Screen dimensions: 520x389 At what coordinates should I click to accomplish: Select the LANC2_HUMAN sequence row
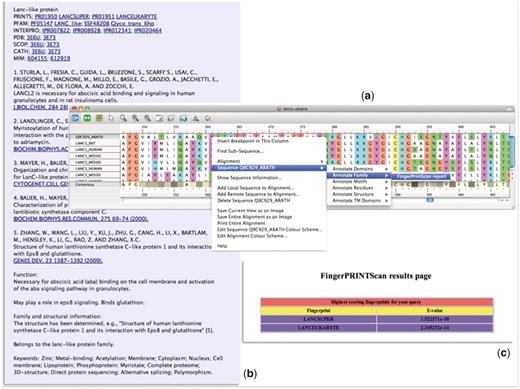pos(94,169)
